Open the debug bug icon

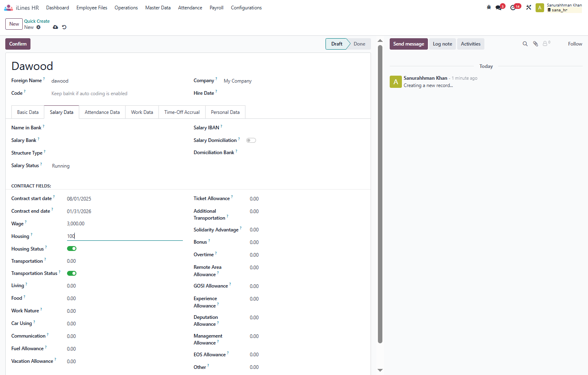(x=489, y=7)
